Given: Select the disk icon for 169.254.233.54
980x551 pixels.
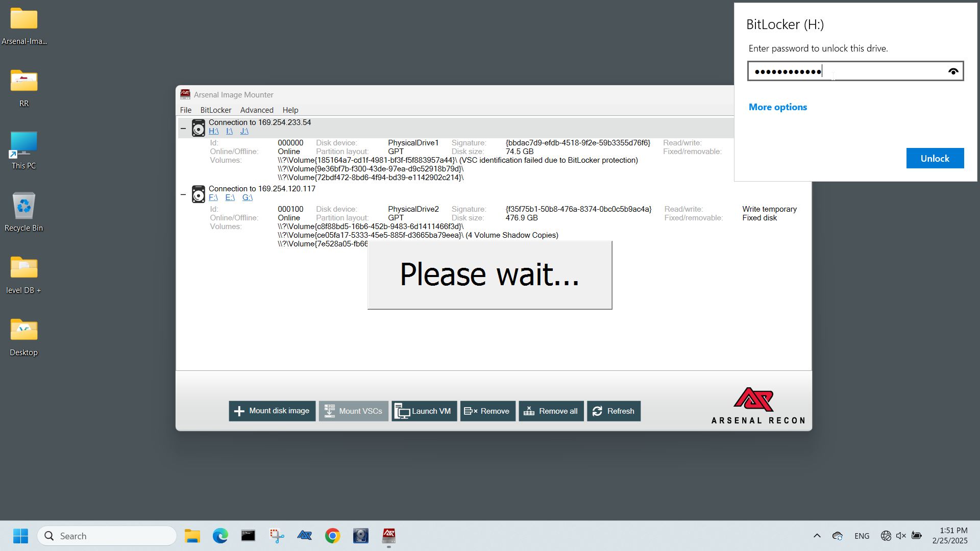Looking at the screenshot, I should coord(198,128).
